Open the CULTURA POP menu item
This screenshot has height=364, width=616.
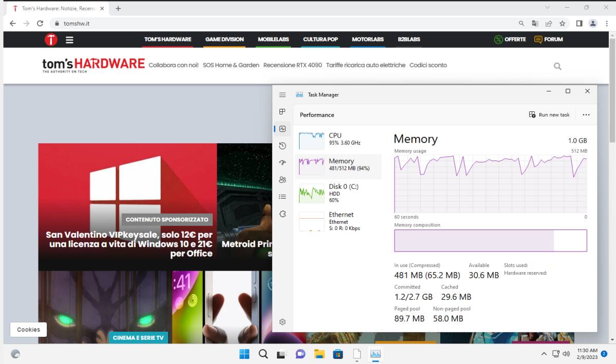click(320, 39)
